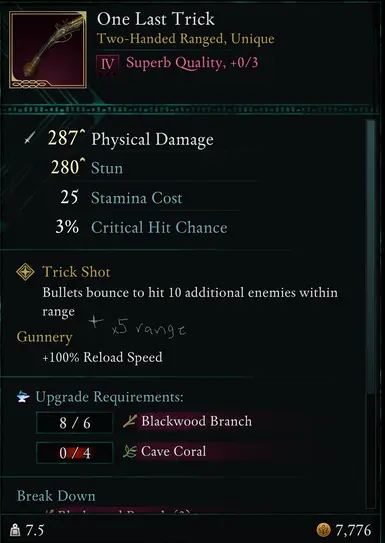Click the Gunnery passive heading
385x543 pixels.
(x=44, y=337)
